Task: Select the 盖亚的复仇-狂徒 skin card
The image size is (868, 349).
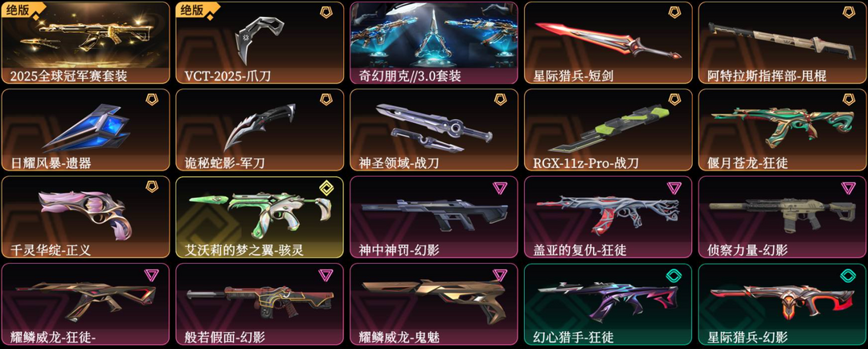Action: 608,217
